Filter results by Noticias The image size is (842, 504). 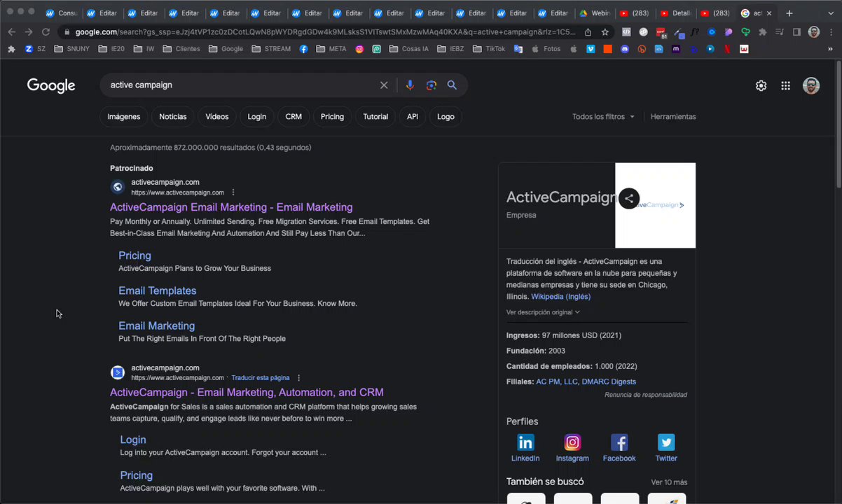[173, 117]
